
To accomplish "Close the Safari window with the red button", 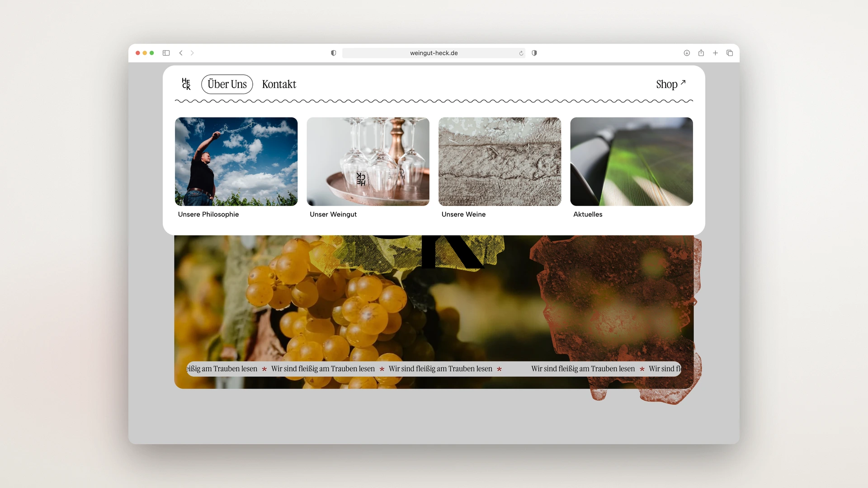I will tap(138, 53).
